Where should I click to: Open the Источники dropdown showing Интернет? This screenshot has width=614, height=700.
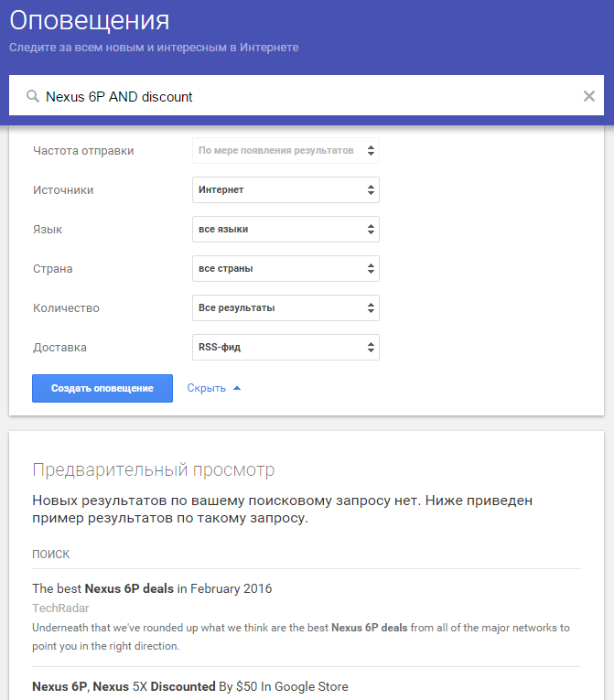pos(285,189)
